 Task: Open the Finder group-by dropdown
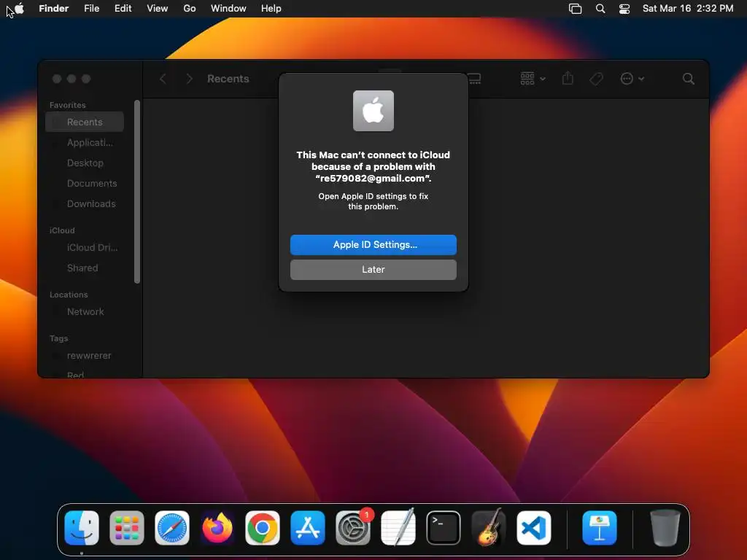pyautogui.click(x=533, y=79)
